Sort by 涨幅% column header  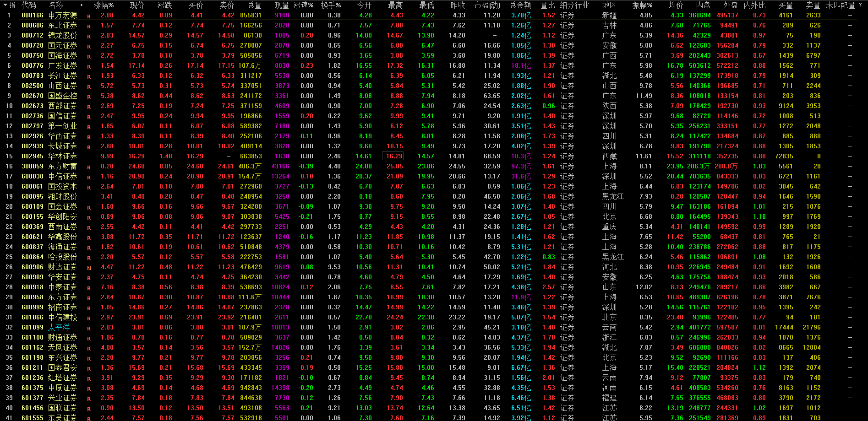(104, 5)
